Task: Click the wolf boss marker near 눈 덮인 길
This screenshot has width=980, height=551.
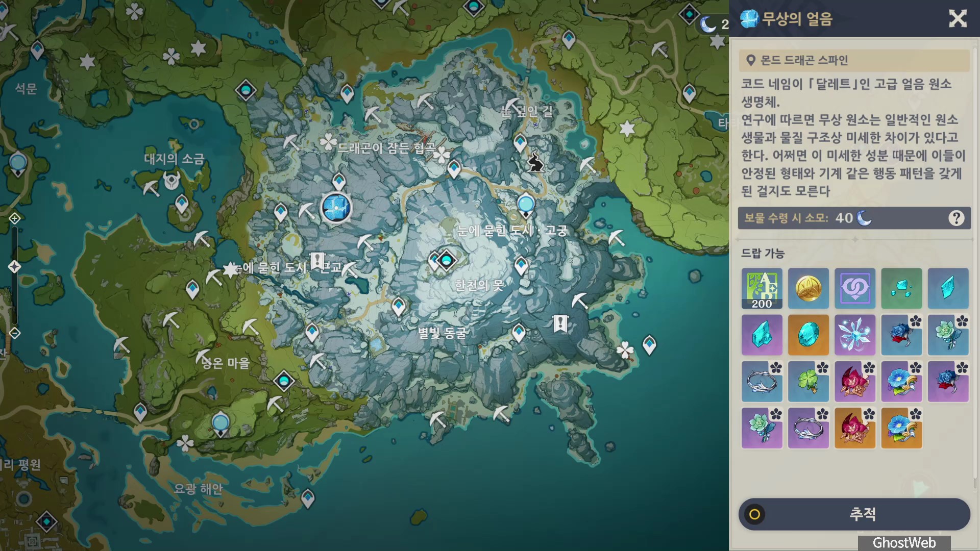Action: (x=535, y=162)
